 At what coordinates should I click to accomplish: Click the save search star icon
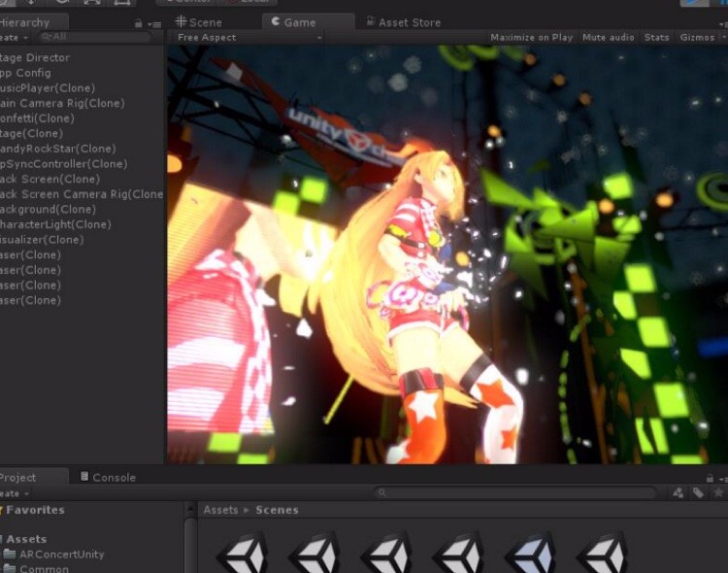pos(718,492)
